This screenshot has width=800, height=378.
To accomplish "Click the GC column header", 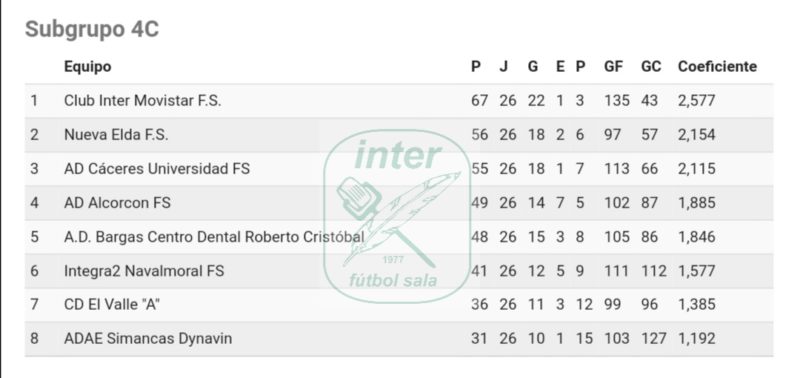I will pyautogui.click(x=651, y=66).
